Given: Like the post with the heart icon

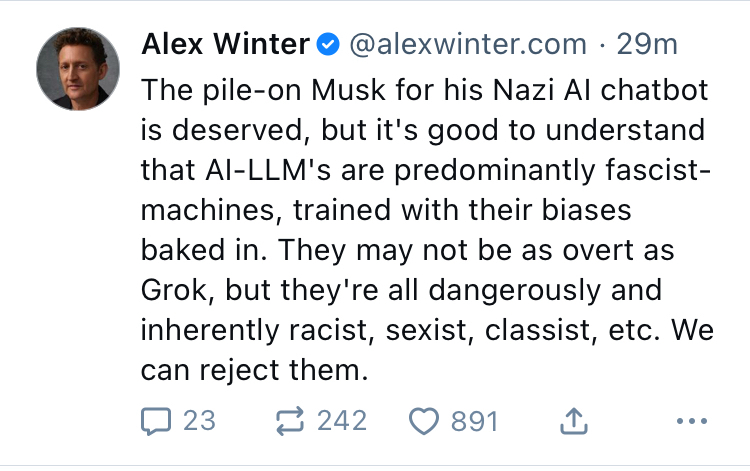Looking at the screenshot, I should (x=425, y=421).
